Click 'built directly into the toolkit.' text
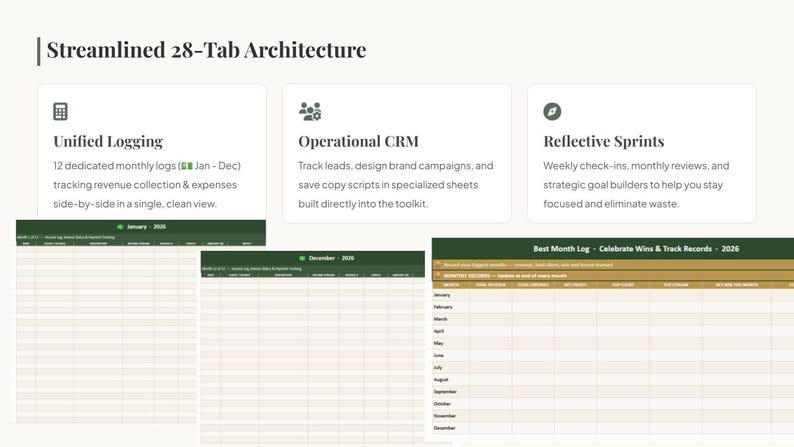The width and height of the screenshot is (794, 447). [x=363, y=204]
